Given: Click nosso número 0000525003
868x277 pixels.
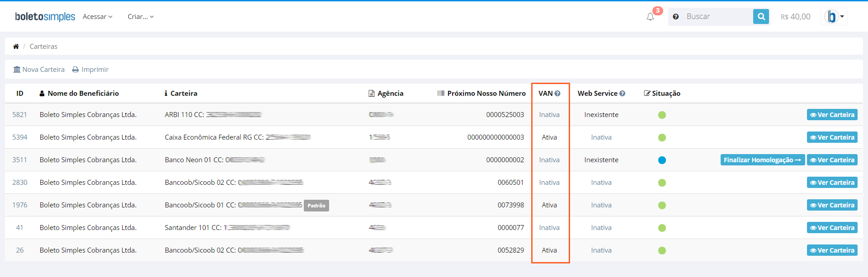Looking at the screenshot, I should tap(505, 115).
